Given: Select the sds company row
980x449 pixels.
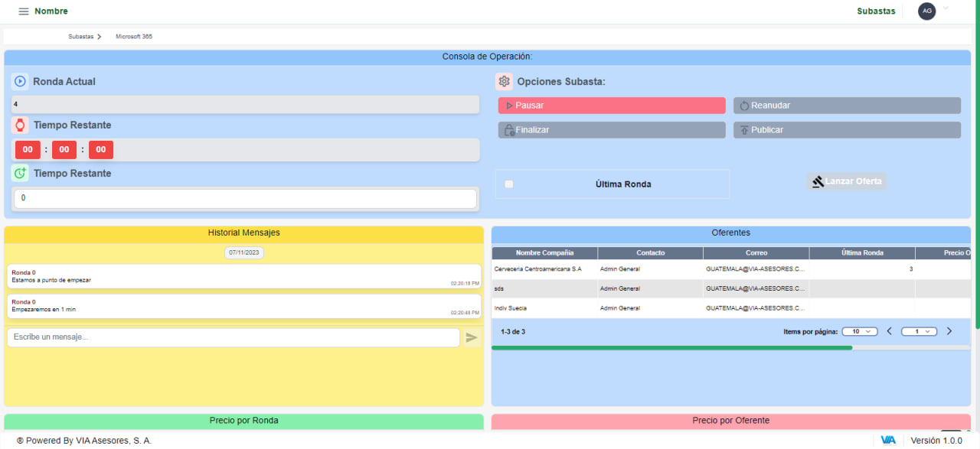Looking at the screenshot, I should pyautogui.click(x=731, y=288).
